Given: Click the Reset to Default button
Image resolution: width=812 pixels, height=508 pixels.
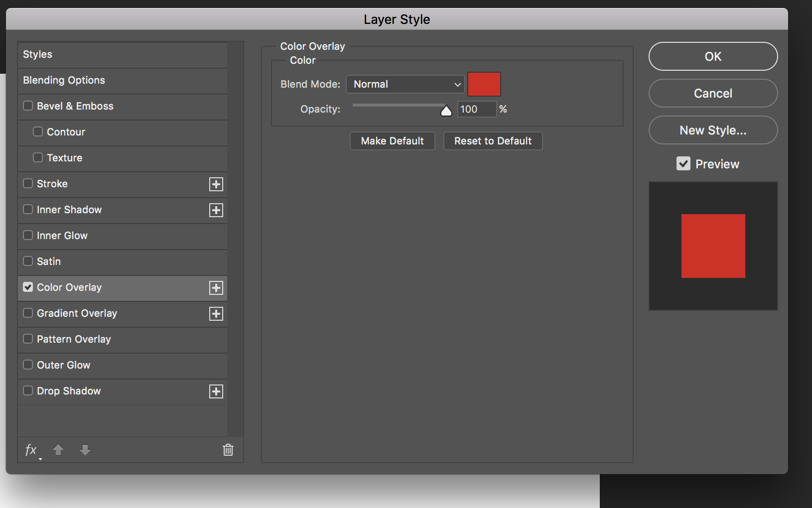Looking at the screenshot, I should [x=493, y=141].
